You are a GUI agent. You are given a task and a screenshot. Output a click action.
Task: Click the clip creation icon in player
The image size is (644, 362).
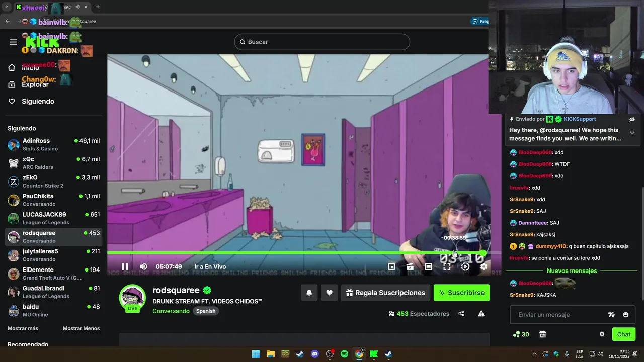pyautogui.click(x=410, y=266)
